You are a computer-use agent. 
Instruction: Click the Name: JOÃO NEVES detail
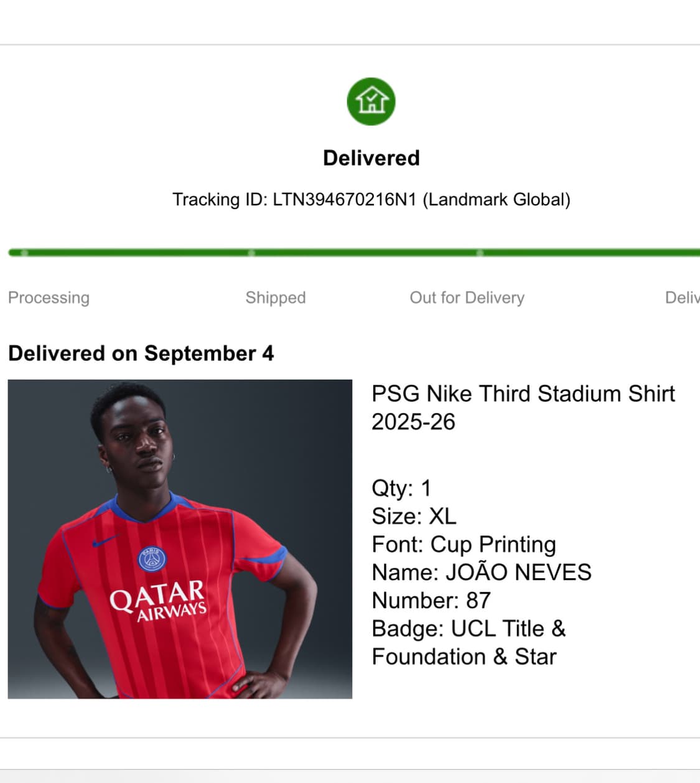pyautogui.click(x=482, y=572)
